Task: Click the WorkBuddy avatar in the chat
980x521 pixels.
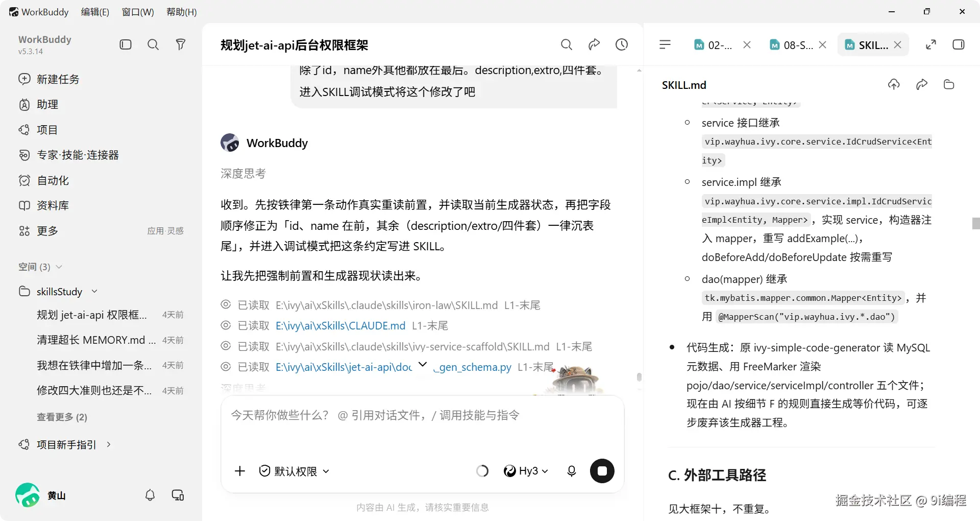Action: tap(230, 143)
